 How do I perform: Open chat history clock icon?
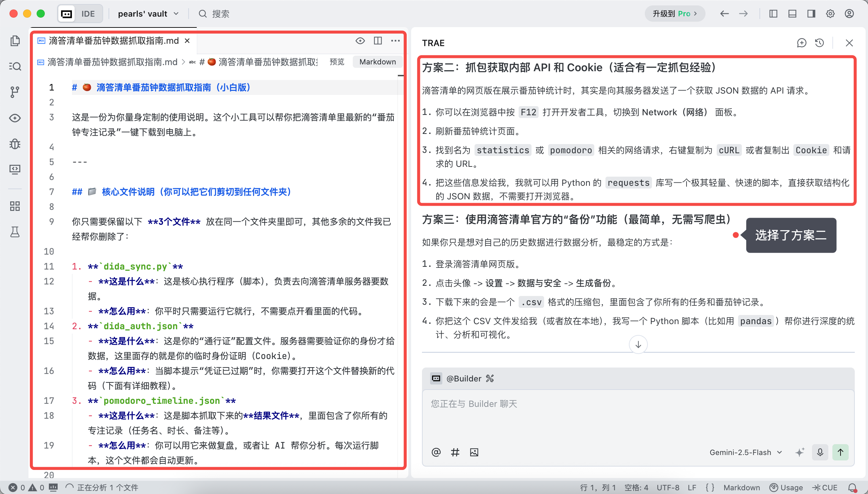pyautogui.click(x=819, y=43)
